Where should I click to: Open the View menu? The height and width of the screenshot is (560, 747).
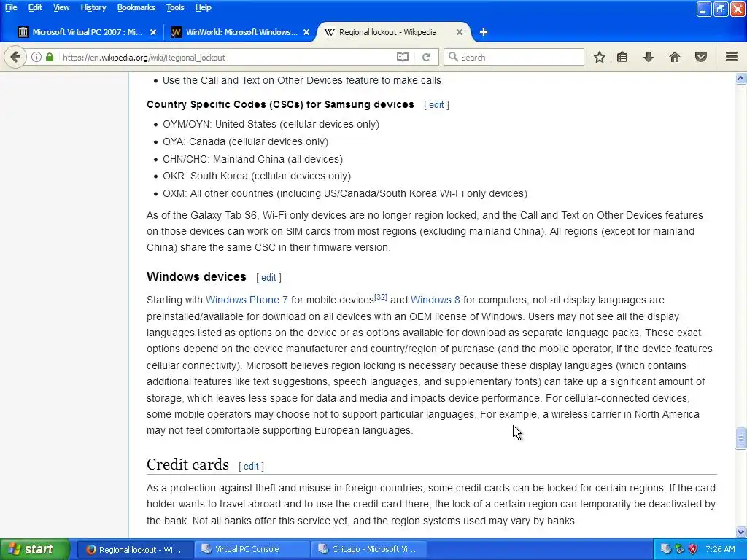pyautogui.click(x=61, y=7)
